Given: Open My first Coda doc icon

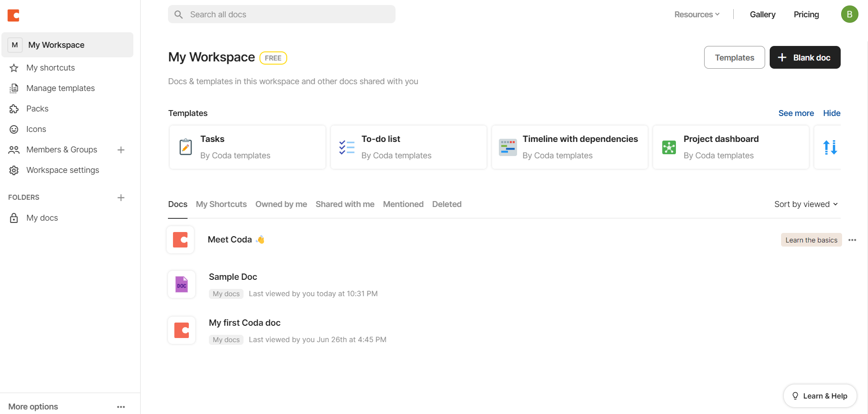Looking at the screenshot, I should [182, 330].
